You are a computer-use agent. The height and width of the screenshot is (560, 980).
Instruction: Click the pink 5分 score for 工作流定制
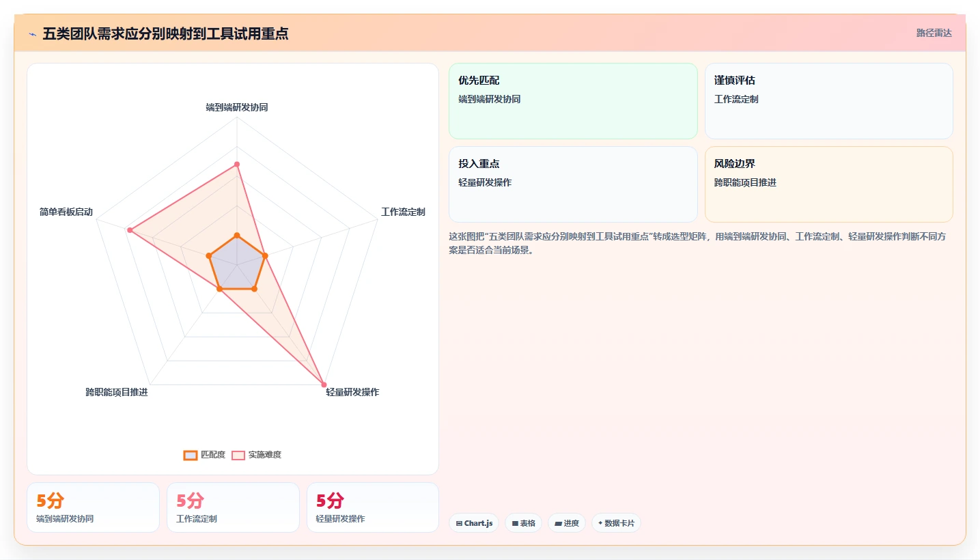(x=191, y=501)
